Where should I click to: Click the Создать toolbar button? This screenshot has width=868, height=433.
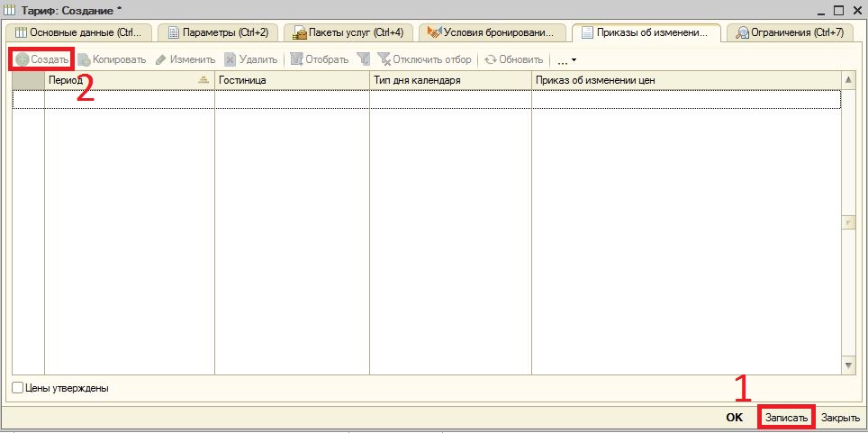(x=43, y=59)
